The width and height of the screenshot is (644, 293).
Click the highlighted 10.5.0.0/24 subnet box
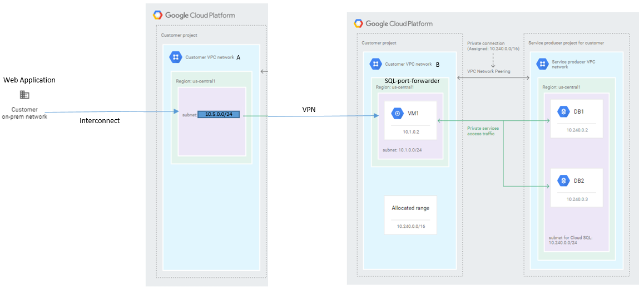pyautogui.click(x=219, y=114)
